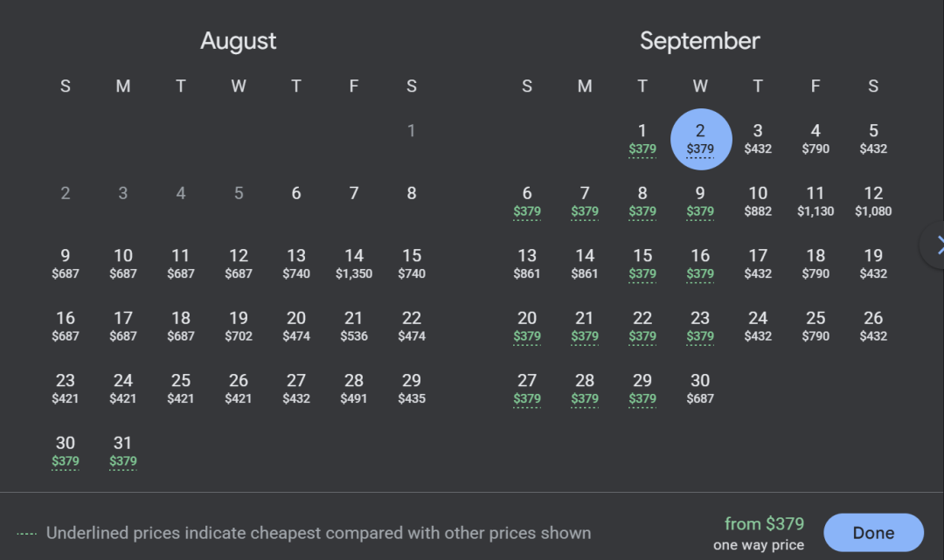Choose September 1 priced at $379
The width and height of the screenshot is (944, 560).
click(x=642, y=139)
